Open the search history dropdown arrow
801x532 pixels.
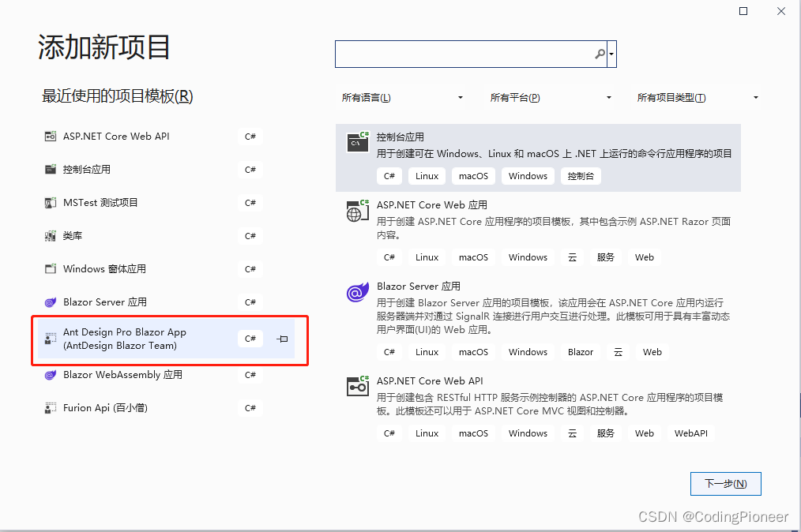(x=611, y=54)
